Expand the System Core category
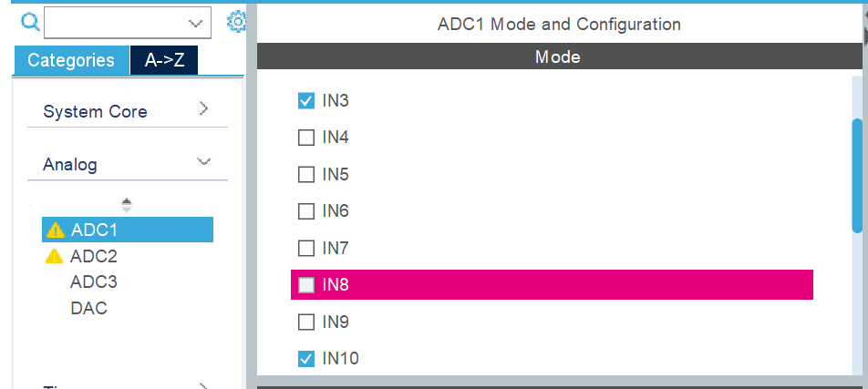 tap(128, 111)
